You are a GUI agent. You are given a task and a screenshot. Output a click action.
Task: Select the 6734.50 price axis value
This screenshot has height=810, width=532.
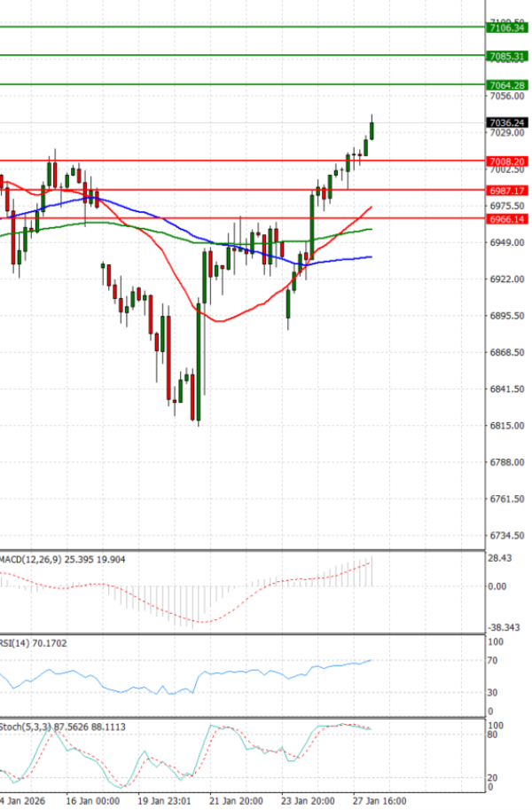[506, 536]
